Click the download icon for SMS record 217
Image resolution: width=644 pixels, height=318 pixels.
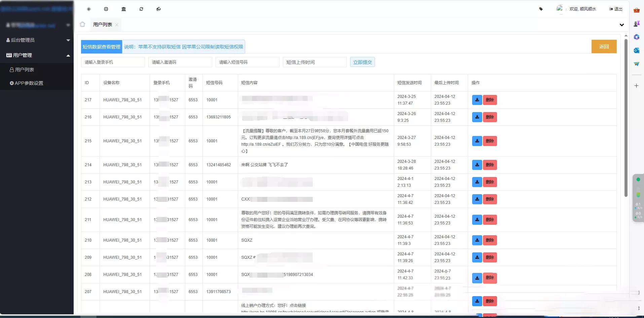(477, 100)
